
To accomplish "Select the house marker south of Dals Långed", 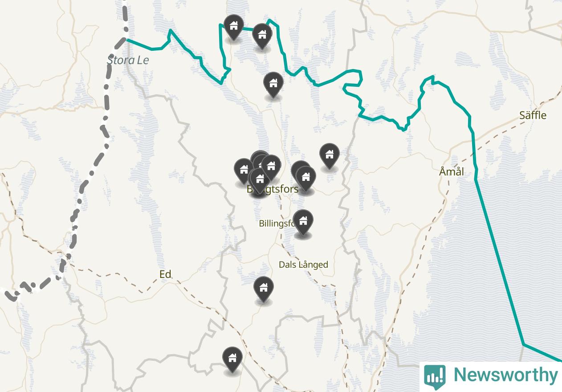I will pos(264,290).
